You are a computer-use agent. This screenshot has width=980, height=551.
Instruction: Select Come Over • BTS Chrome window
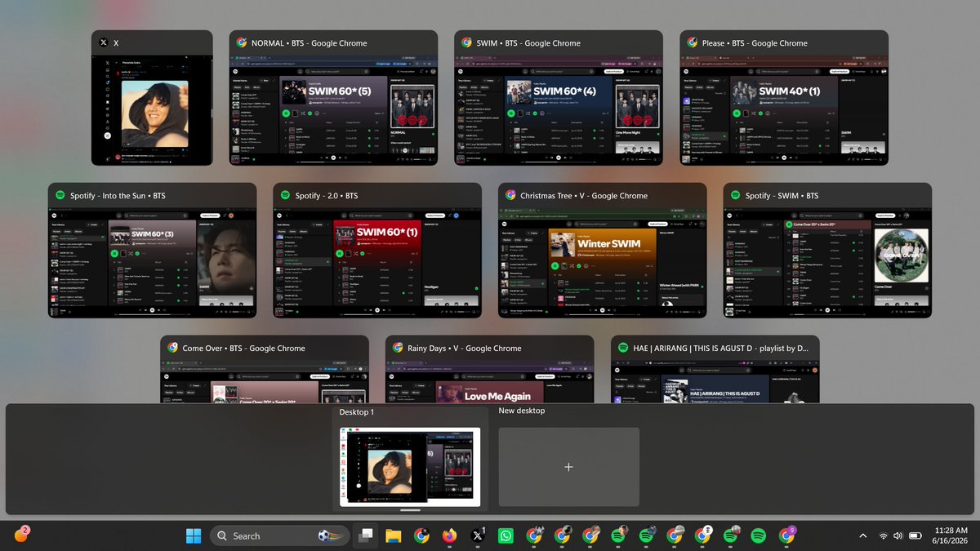(x=265, y=369)
